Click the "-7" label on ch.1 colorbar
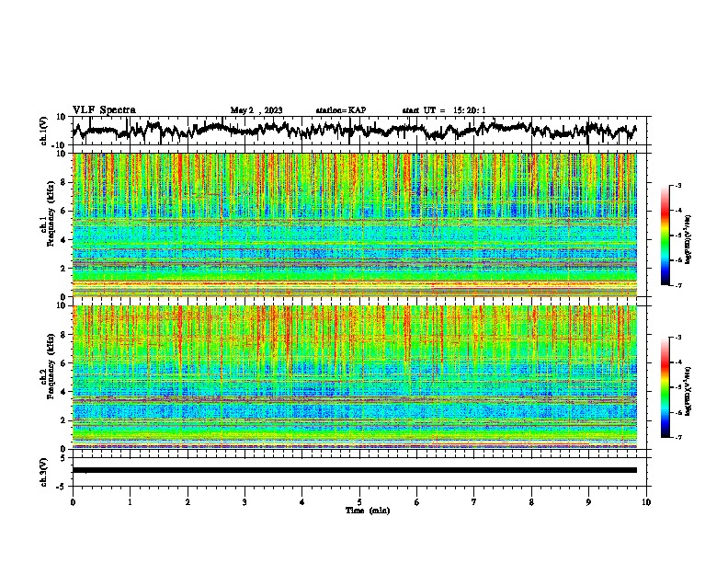The width and height of the screenshot is (728, 563). click(x=677, y=285)
